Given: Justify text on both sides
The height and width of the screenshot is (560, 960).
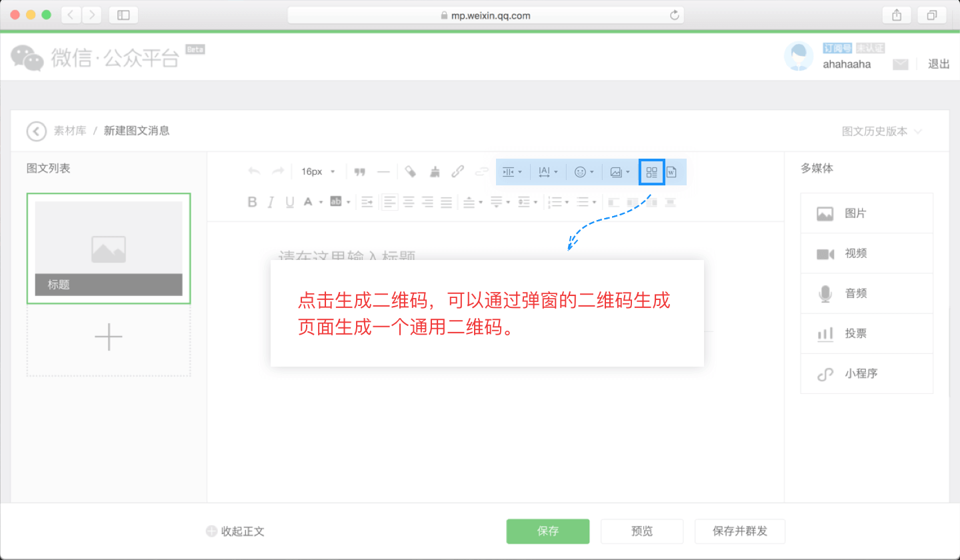Looking at the screenshot, I should coord(446,201).
